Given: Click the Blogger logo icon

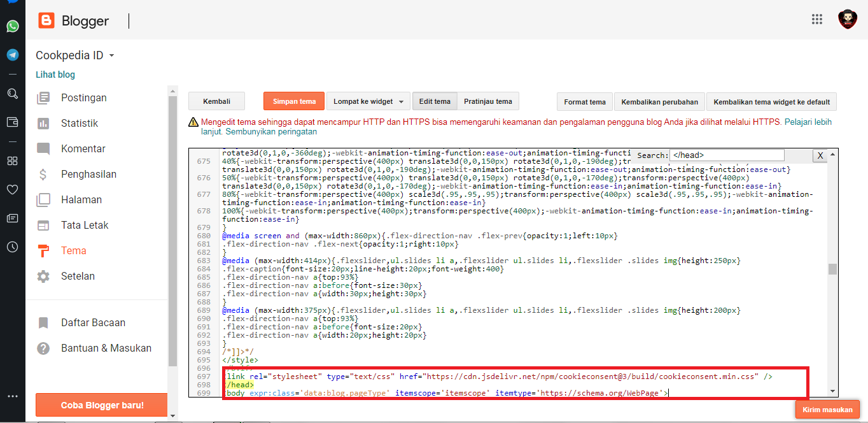Looking at the screenshot, I should click(46, 21).
